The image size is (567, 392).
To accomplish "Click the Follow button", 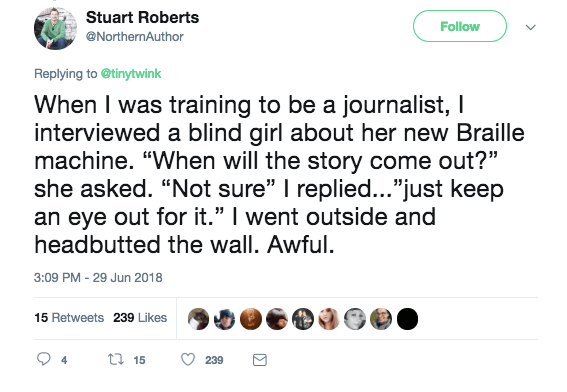I will pyautogui.click(x=460, y=26).
